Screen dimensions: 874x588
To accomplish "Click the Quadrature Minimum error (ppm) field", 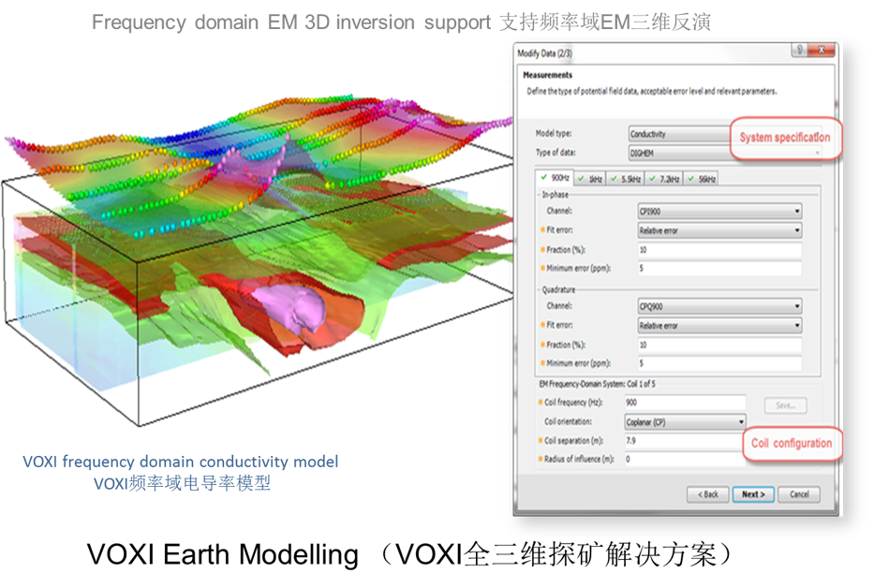I will point(719,363).
